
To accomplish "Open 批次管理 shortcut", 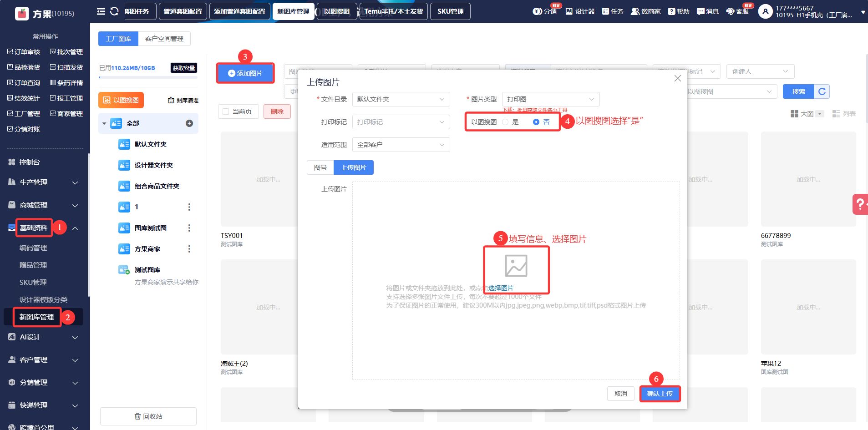I will pos(66,52).
